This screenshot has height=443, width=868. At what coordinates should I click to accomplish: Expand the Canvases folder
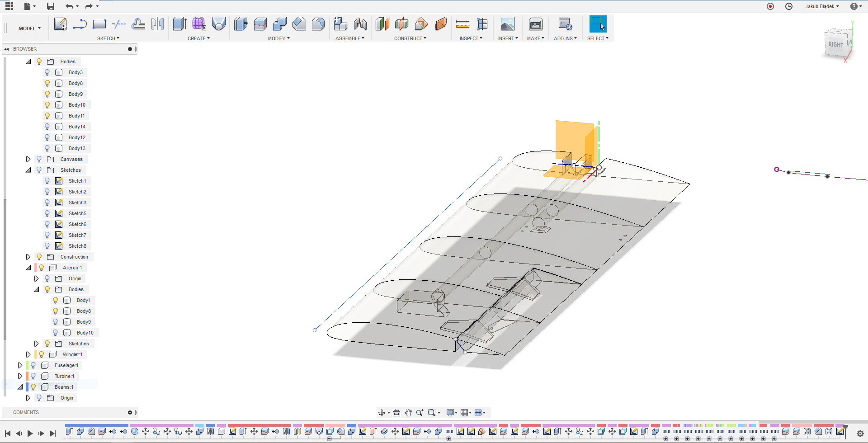(x=28, y=159)
